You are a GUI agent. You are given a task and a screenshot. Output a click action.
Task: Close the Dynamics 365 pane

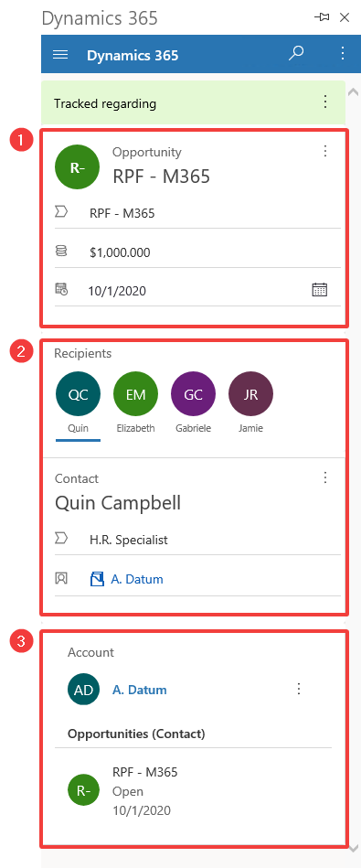click(x=345, y=17)
